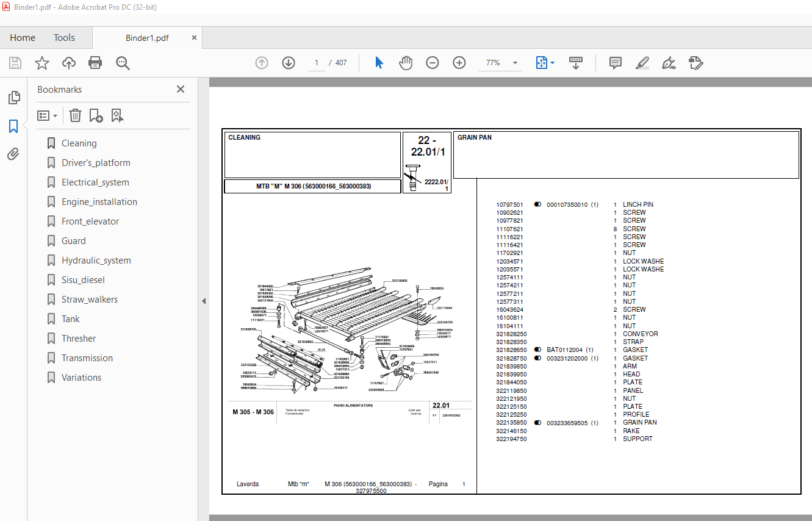
Task: Open the Fit page options icon
Action: (545, 63)
